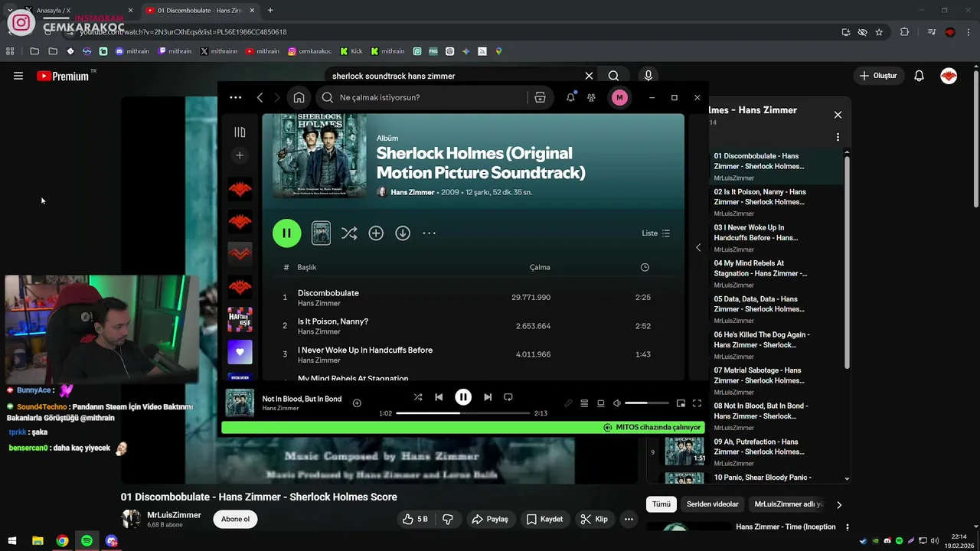
Task: Clear the YouTube search field
Action: 589,76
